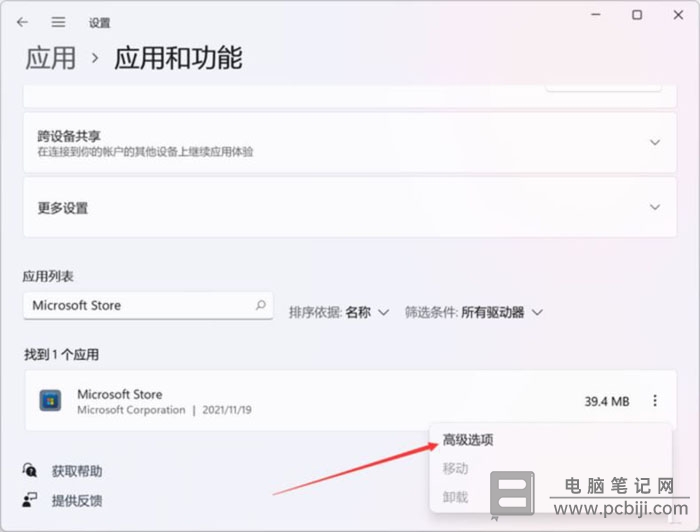Screen dimensions: 700x532
Task: Open the hamburger navigation menu
Action: click(58, 22)
